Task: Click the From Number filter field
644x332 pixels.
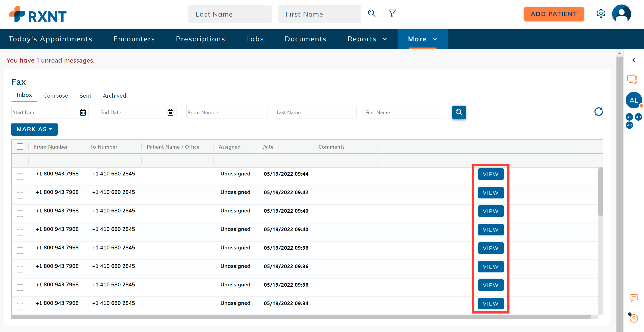Action: (227, 112)
